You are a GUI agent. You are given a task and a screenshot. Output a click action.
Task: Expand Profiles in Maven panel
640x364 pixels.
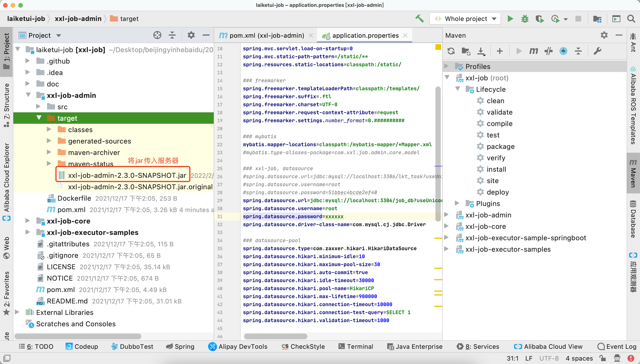coord(446,66)
